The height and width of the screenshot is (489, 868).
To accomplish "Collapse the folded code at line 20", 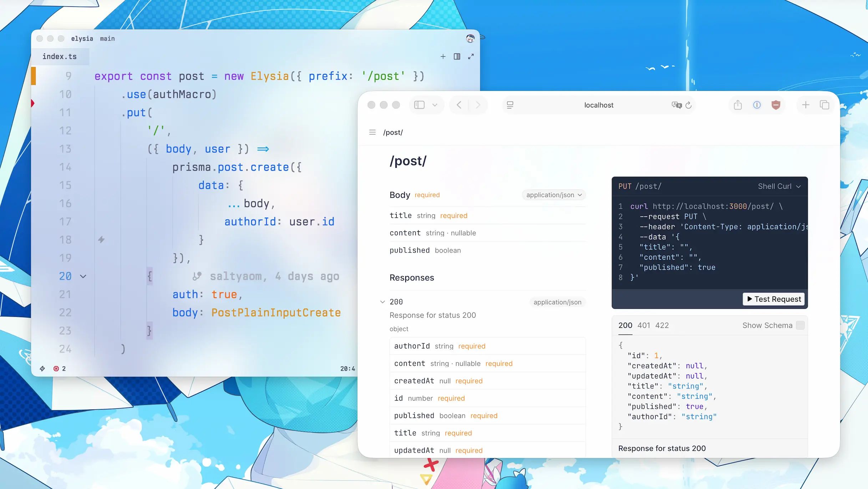I will [83, 276].
